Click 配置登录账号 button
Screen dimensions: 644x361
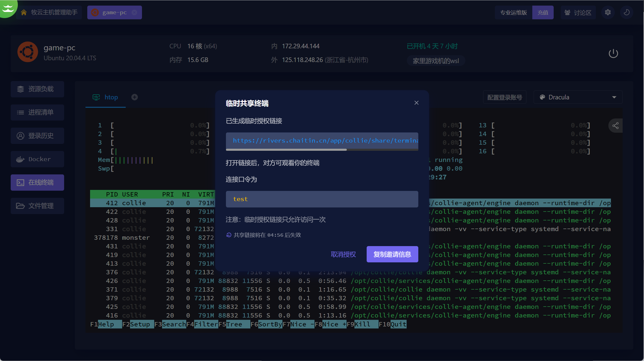tap(505, 97)
